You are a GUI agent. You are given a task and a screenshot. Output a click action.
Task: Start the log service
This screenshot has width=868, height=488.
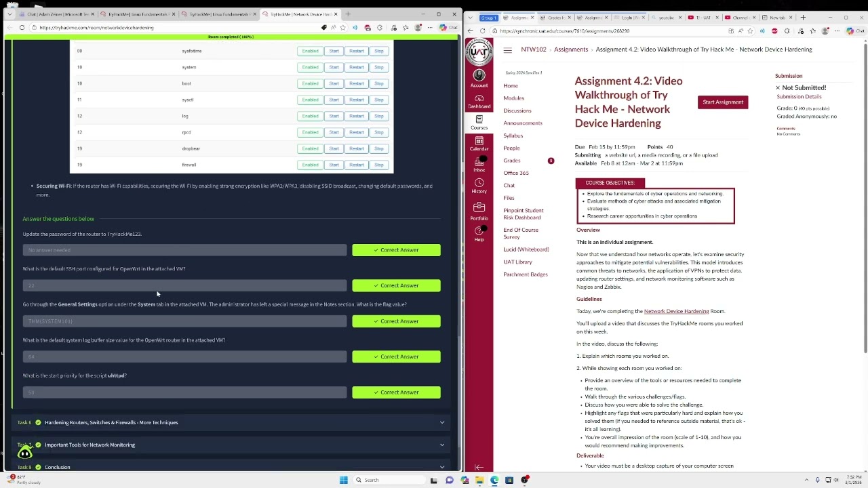pos(334,116)
